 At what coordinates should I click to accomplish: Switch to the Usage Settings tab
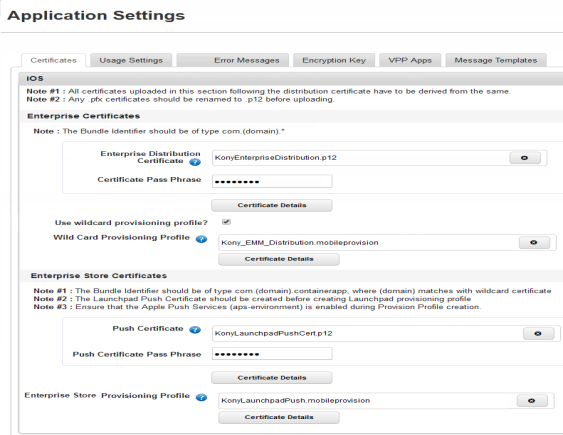click(131, 60)
